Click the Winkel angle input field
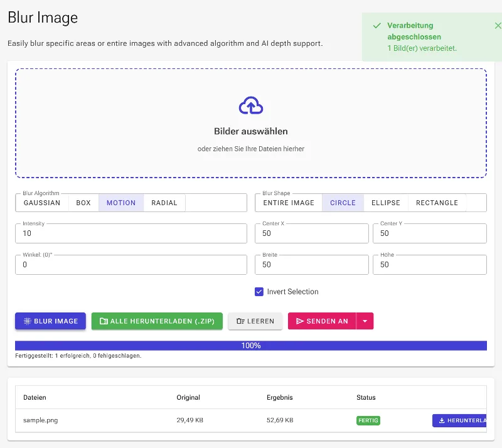Image resolution: width=502 pixels, height=448 pixels. [x=131, y=265]
